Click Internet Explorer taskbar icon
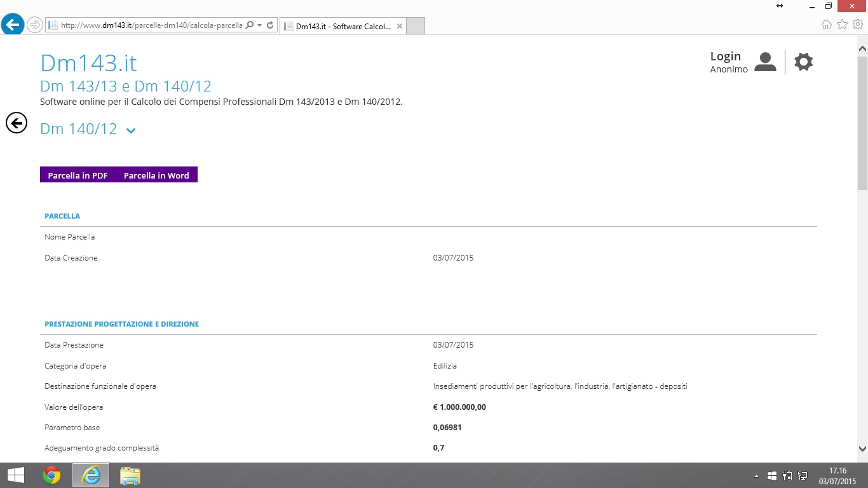The height and width of the screenshot is (488, 868). click(91, 475)
